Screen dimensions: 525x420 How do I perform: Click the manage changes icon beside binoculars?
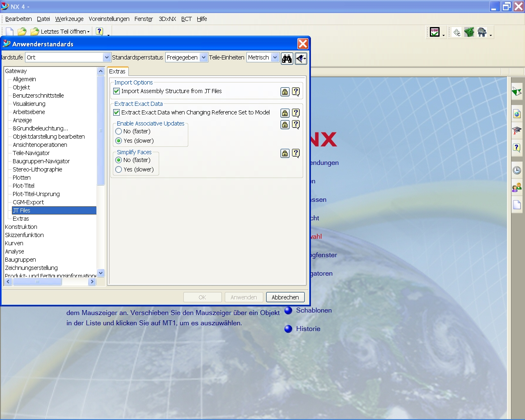301,59
